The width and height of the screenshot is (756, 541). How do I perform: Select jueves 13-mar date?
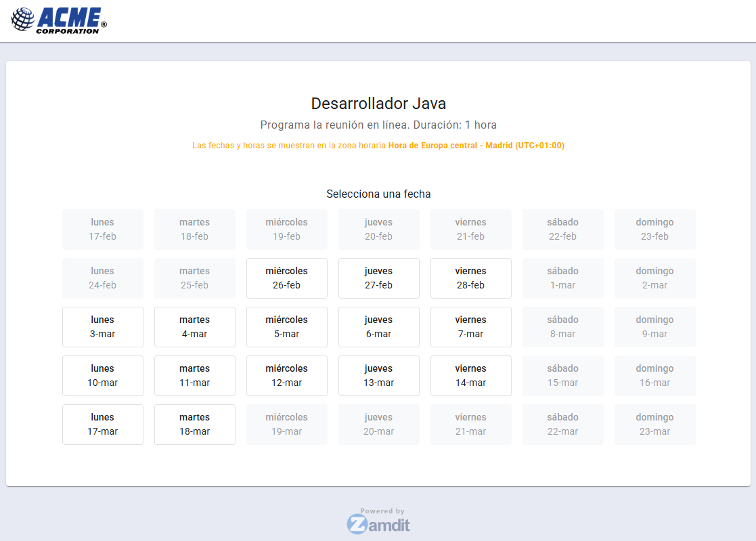(378, 376)
